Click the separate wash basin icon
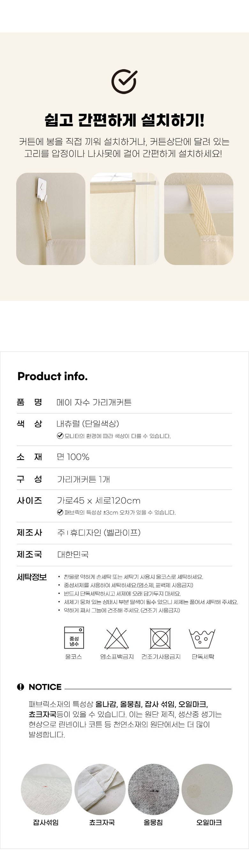The width and height of the screenshot is (249, 868). [x=202, y=638]
